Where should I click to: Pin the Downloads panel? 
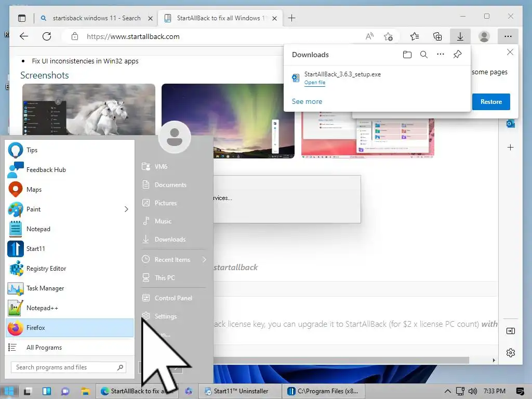pyautogui.click(x=457, y=55)
